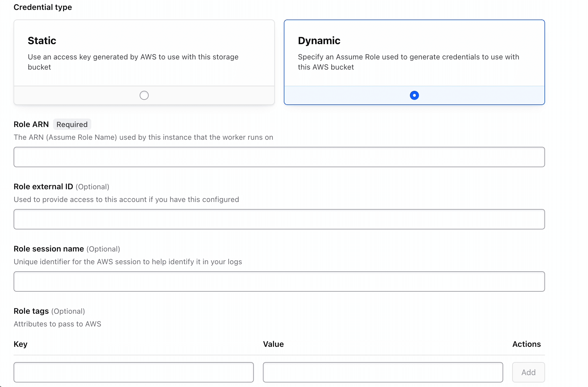The width and height of the screenshot is (588, 387).
Task: Focus the Role session name text box
Action: click(x=279, y=281)
